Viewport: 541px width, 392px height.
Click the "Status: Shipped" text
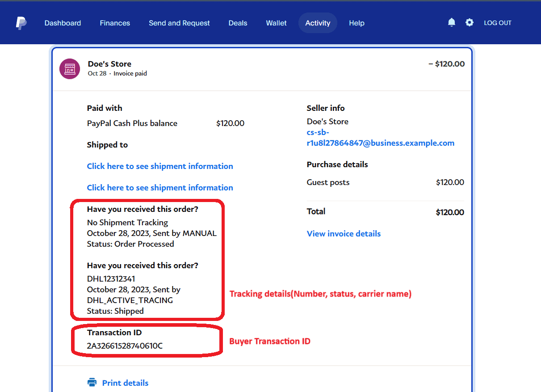115,311
